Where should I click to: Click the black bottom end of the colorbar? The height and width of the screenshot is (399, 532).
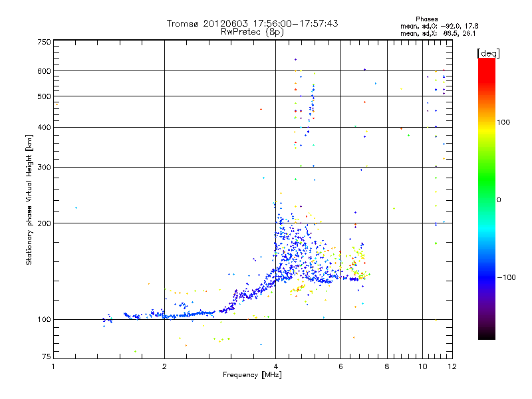click(487, 334)
